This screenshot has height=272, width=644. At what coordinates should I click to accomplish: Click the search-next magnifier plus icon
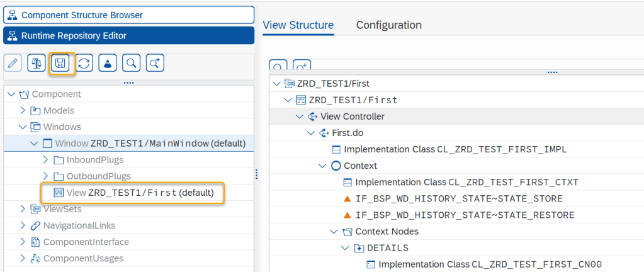pyautogui.click(x=155, y=63)
